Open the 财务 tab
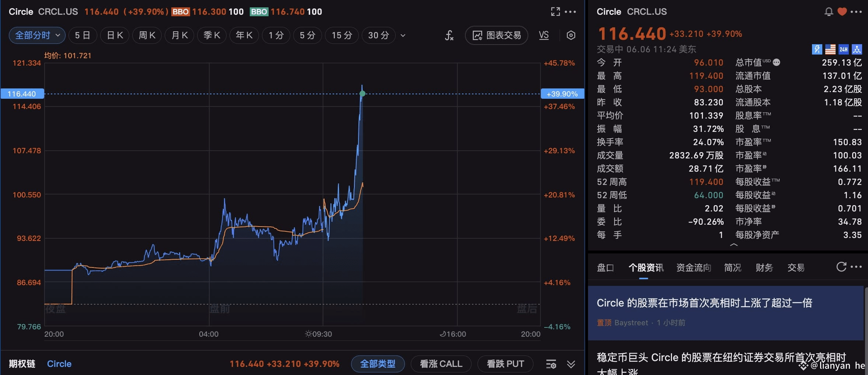This screenshot has height=375, width=868. click(x=764, y=268)
